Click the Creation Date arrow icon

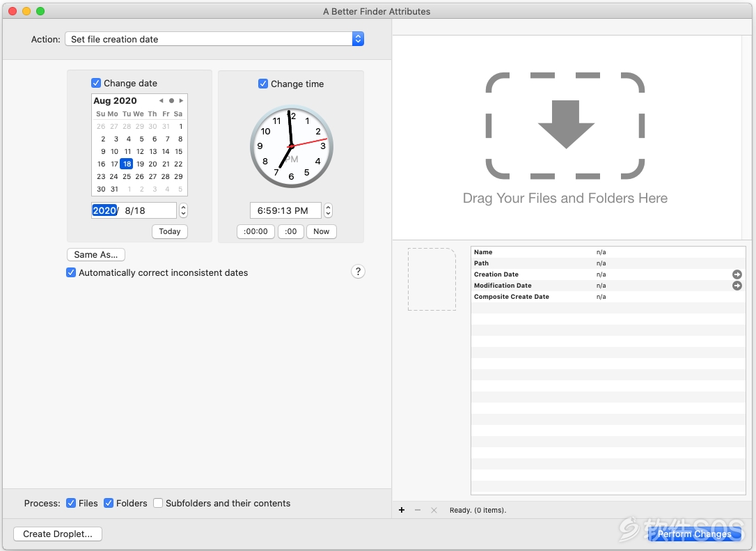point(737,274)
